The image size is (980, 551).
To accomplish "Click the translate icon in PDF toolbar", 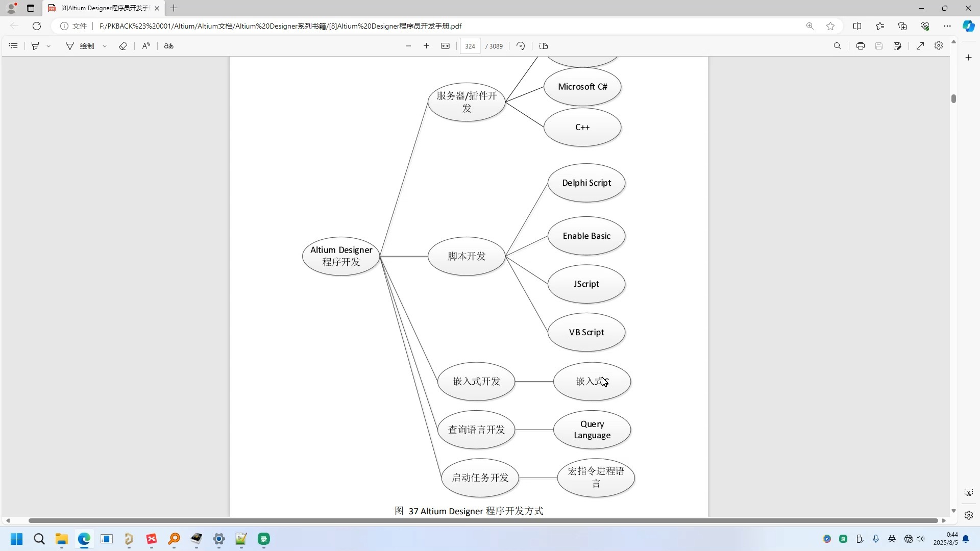I will tap(169, 46).
